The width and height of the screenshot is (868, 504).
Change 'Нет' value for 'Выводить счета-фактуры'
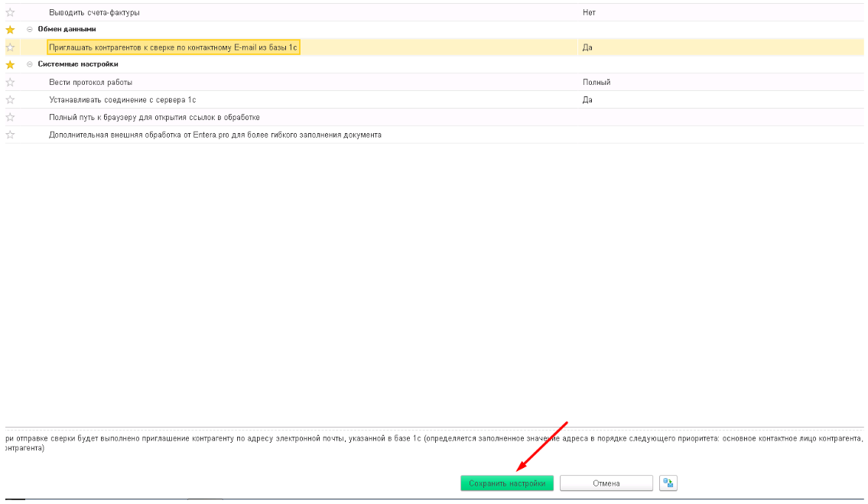720,12
